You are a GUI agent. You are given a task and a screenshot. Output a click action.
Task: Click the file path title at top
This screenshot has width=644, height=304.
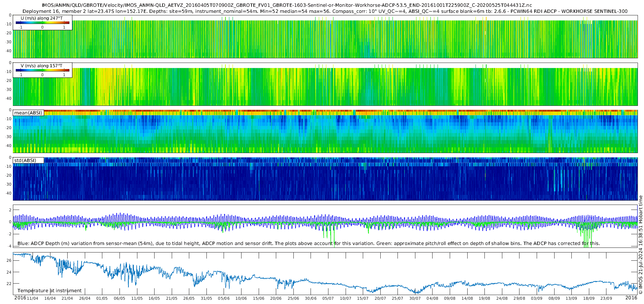287,5
